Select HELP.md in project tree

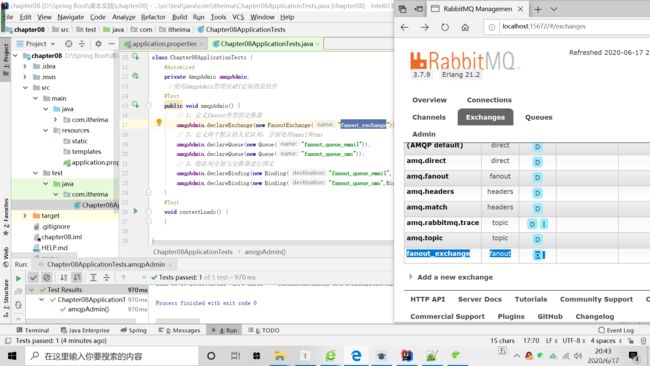pyautogui.click(x=50, y=247)
